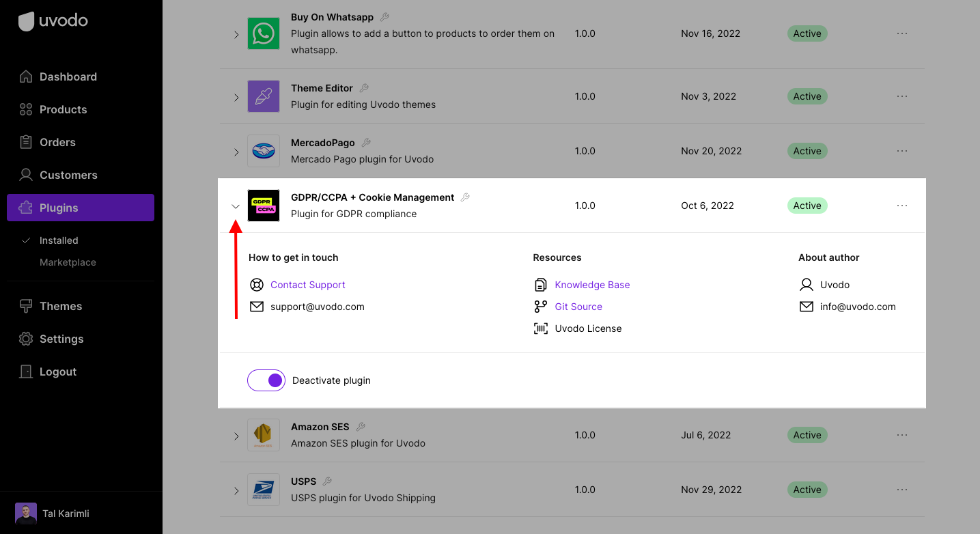
Task: Click Logout in sidebar
Action: [81, 371]
